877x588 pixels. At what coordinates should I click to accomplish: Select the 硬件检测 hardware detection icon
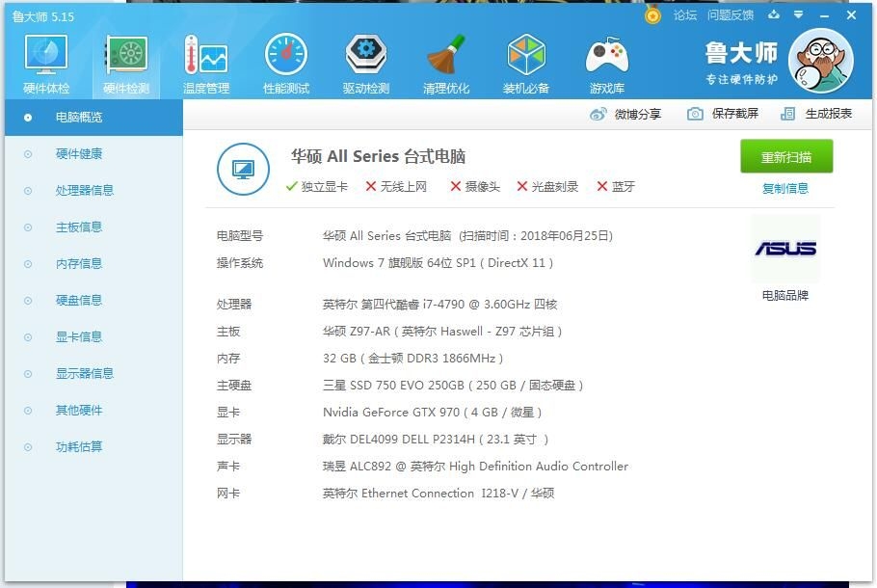coord(126,65)
